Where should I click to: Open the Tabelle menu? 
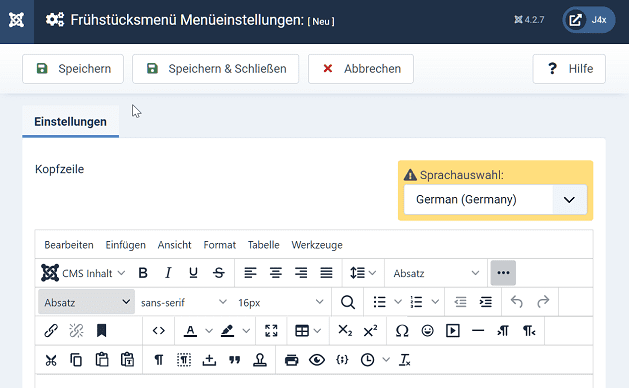(x=264, y=245)
